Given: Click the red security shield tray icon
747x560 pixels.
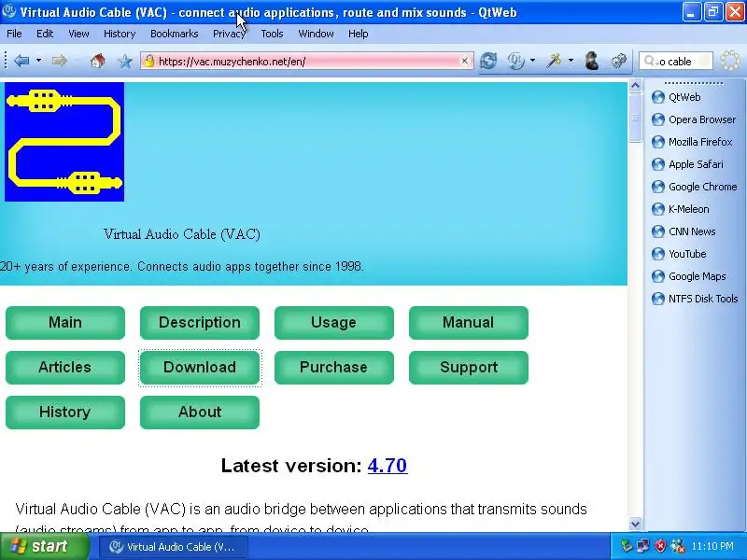Looking at the screenshot, I should (660, 546).
